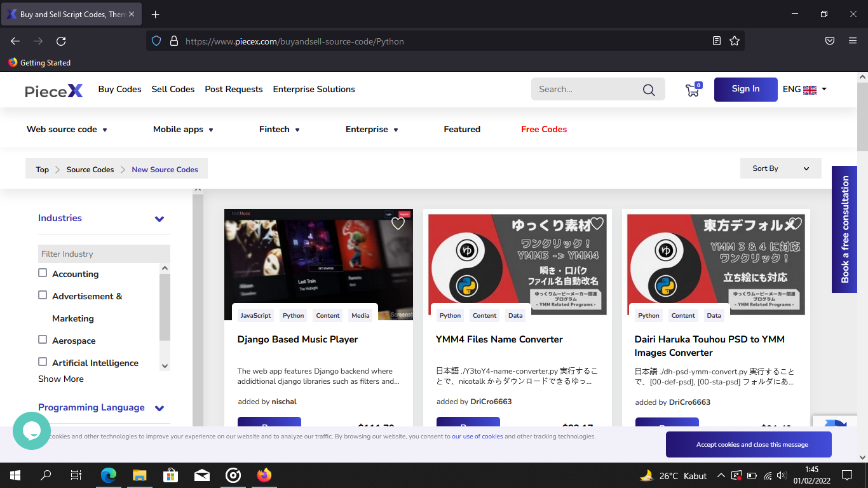Collapse the Industries filter section
The width and height of the screenshot is (868, 488).
[x=159, y=219]
